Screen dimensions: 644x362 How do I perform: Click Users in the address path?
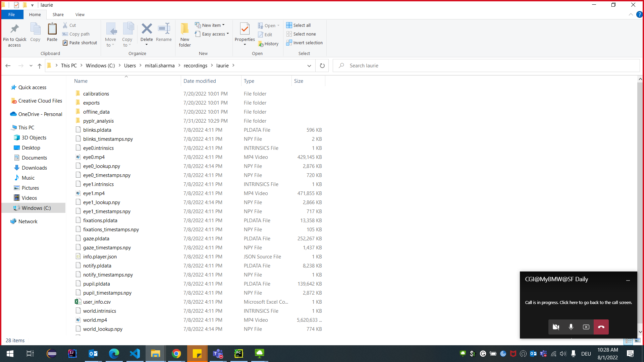click(130, 66)
